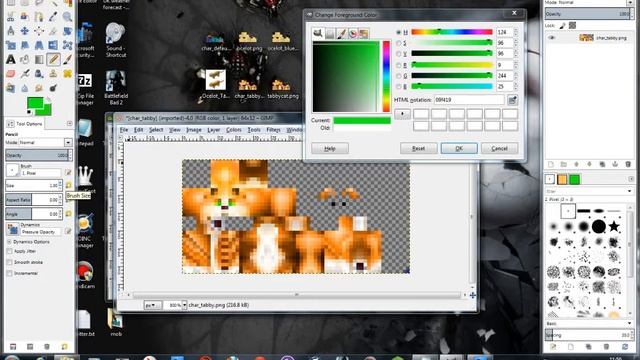This screenshot has height=360, width=640.
Task: Open the layer Mode dropdown in Layers panel
Action: [630, 2]
